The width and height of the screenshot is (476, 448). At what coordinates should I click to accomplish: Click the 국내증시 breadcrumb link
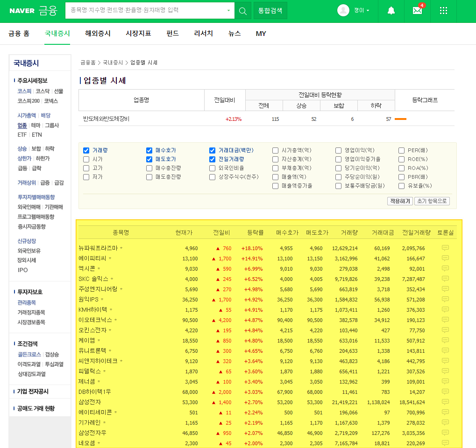point(113,63)
